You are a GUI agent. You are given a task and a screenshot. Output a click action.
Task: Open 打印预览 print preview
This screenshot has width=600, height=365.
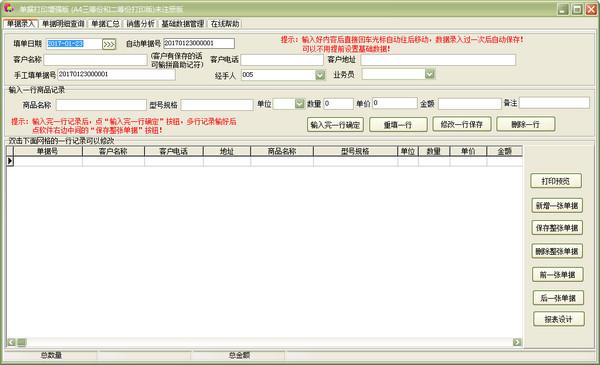pyautogui.click(x=556, y=181)
